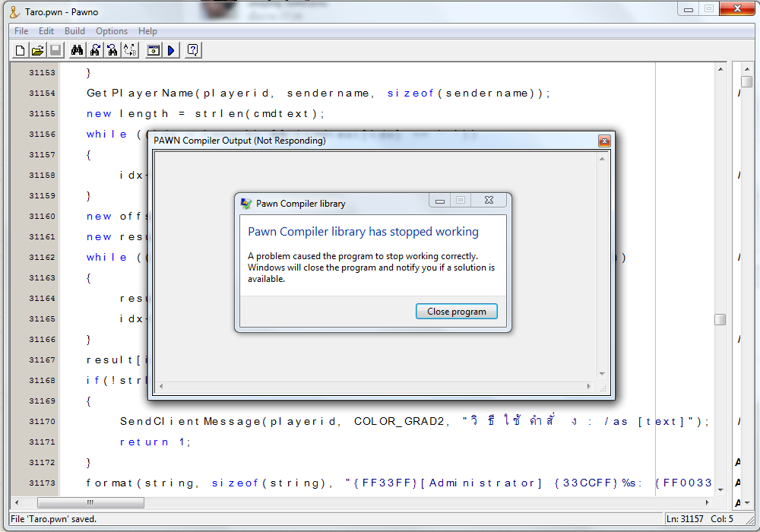Open the Build menu
Image resolution: width=760 pixels, height=532 pixels.
click(x=74, y=31)
